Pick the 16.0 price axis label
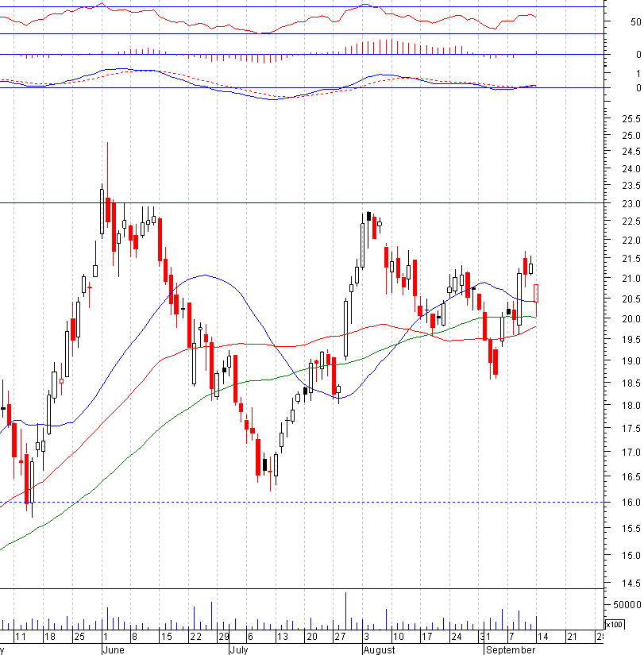The image size is (644, 655). click(x=631, y=503)
